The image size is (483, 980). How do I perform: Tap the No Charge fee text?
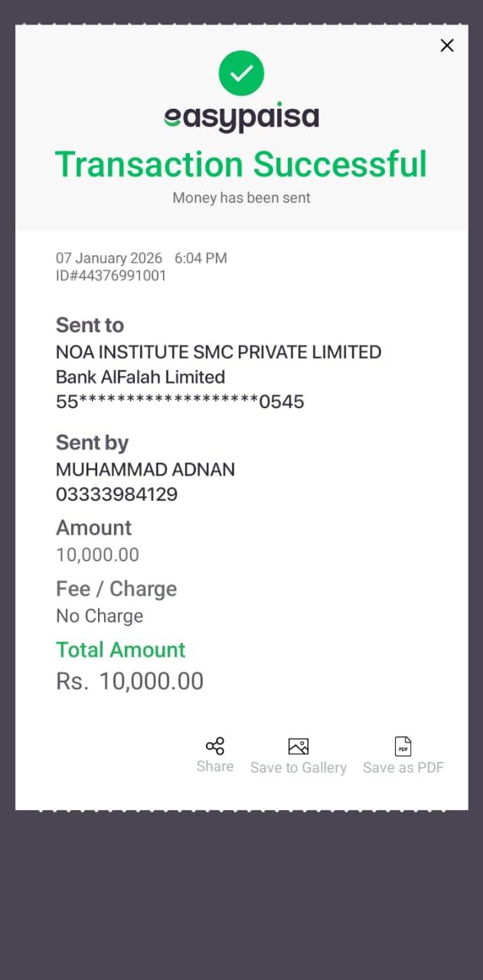[x=100, y=616]
